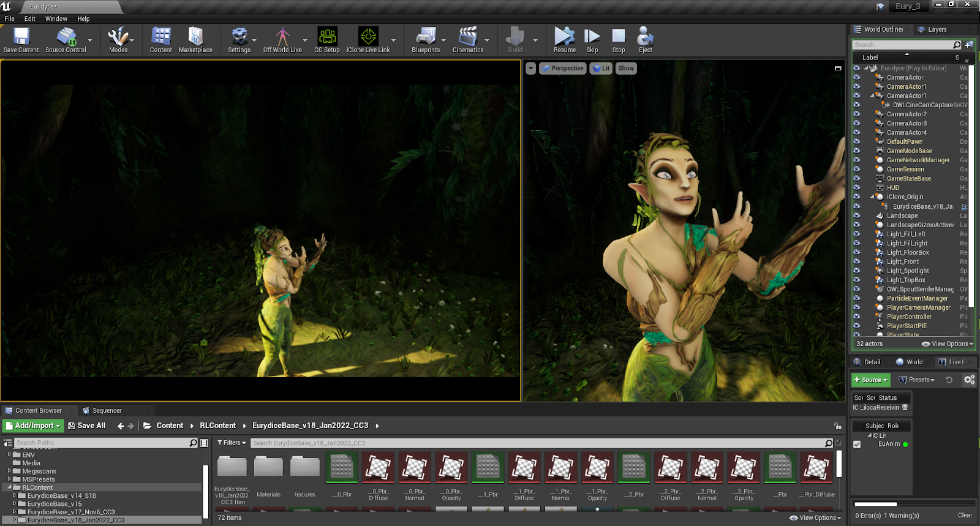Screen dimensions: 980x526
Task: Click the Save All button
Action: tap(87, 426)
